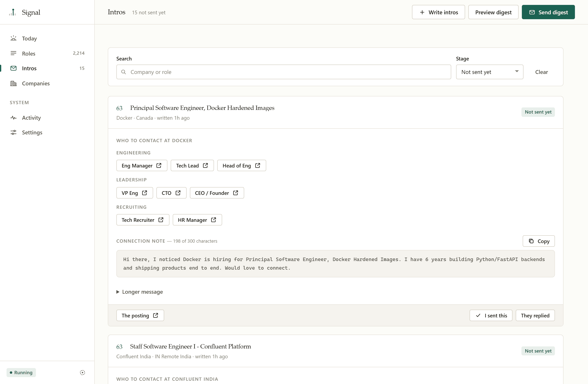Open VP Eng contact search
Image resolution: width=588 pixels, height=384 pixels.
click(x=135, y=193)
